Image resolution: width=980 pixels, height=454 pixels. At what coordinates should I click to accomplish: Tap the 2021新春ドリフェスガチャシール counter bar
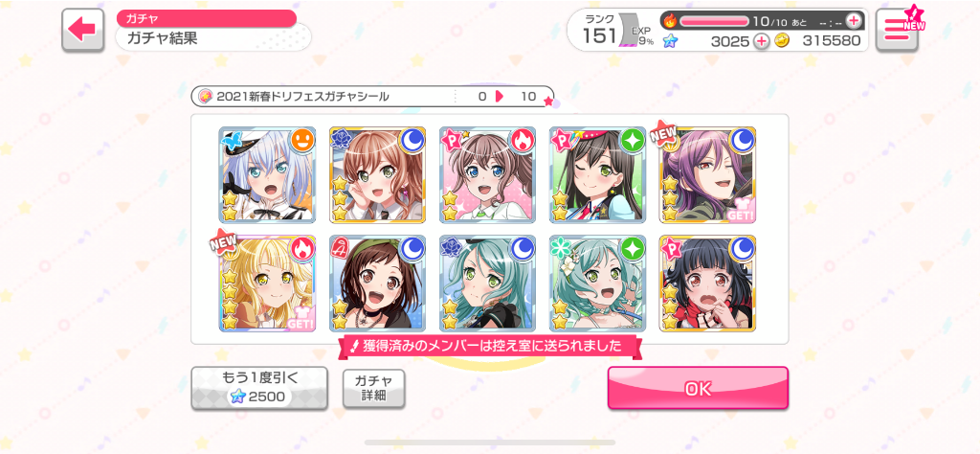372,97
